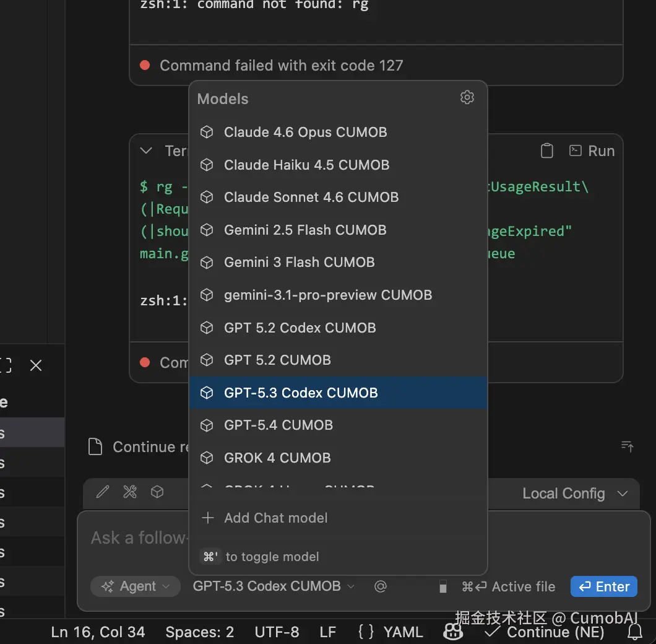The height and width of the screenshot is (644, 656).
Task: Open notifications bell in status bar
Action: tap(635, 632)
